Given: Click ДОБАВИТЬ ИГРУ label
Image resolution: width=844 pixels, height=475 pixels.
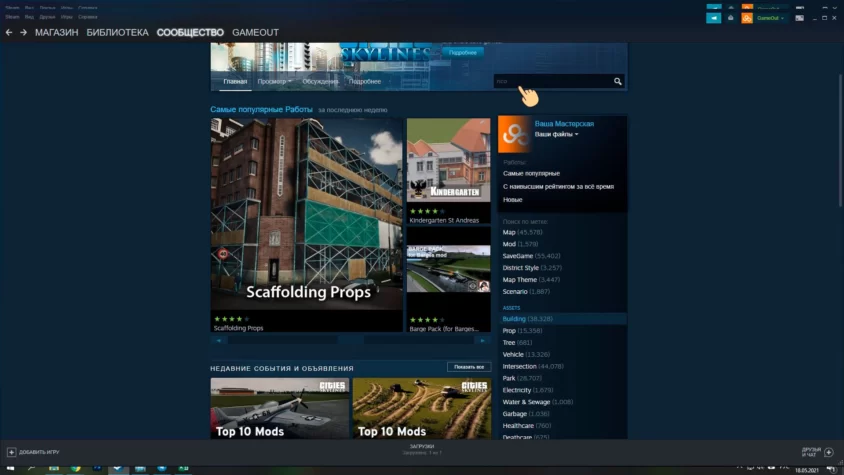Looking at the screenshot, I should tap(39, 452).
